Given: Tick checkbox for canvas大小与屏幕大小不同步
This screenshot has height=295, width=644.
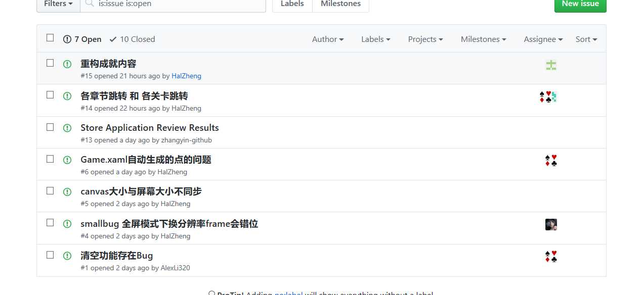Looking at the screenshot, I should click(x=50, y=190).
